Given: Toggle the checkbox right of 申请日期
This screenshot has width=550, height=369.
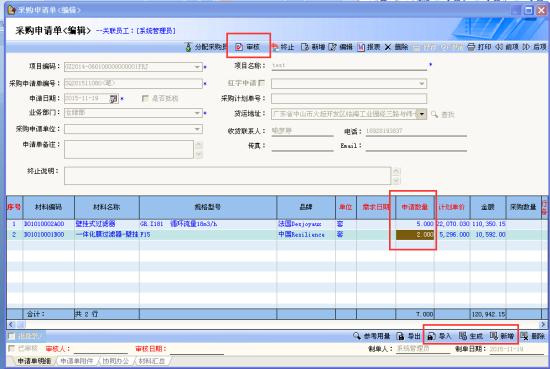Looking at the screenshot, I should click(x=145, y=99).
